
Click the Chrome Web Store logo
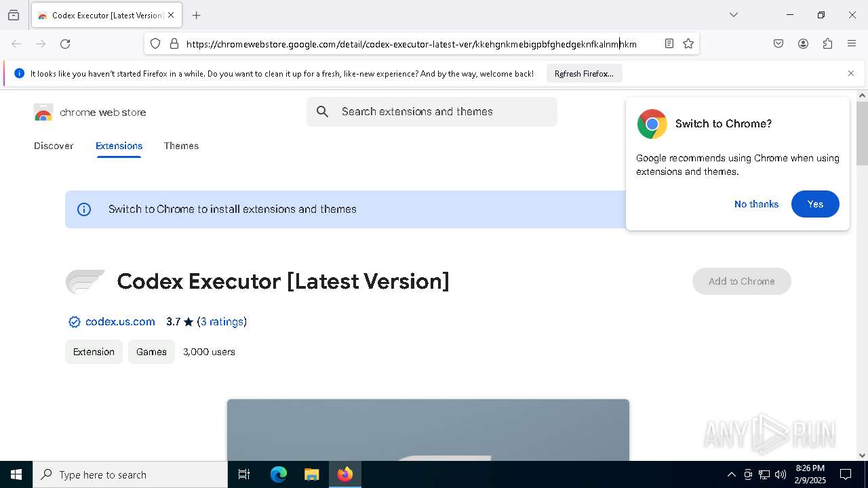click(90, 113)
